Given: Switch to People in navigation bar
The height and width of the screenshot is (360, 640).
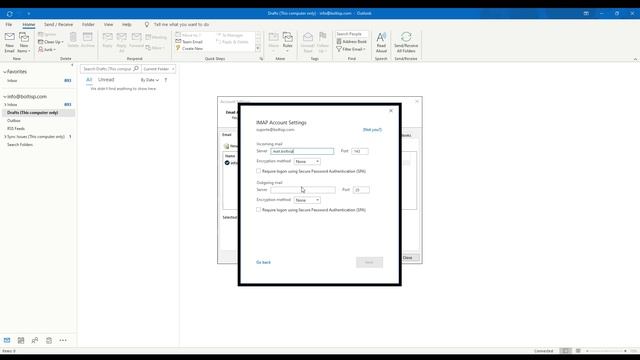Looking at the screenshot, I should (35, 340).
